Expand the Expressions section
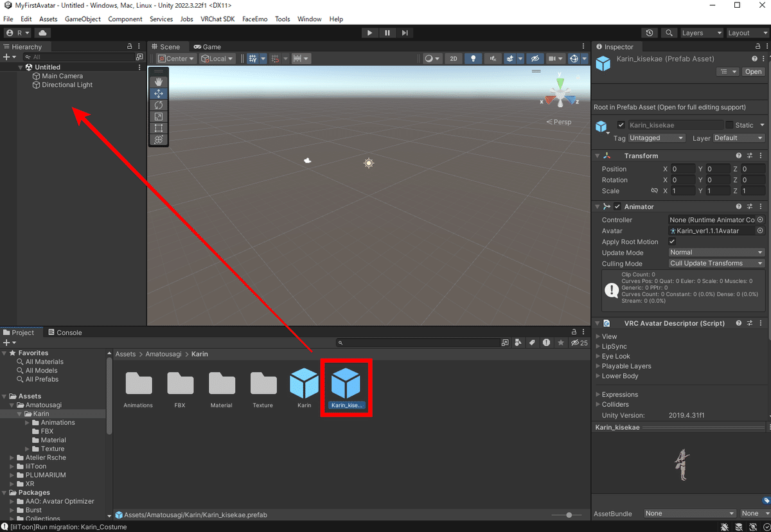Image resolution: width=771 pixels, height=532 pixels. coord(598,395)
